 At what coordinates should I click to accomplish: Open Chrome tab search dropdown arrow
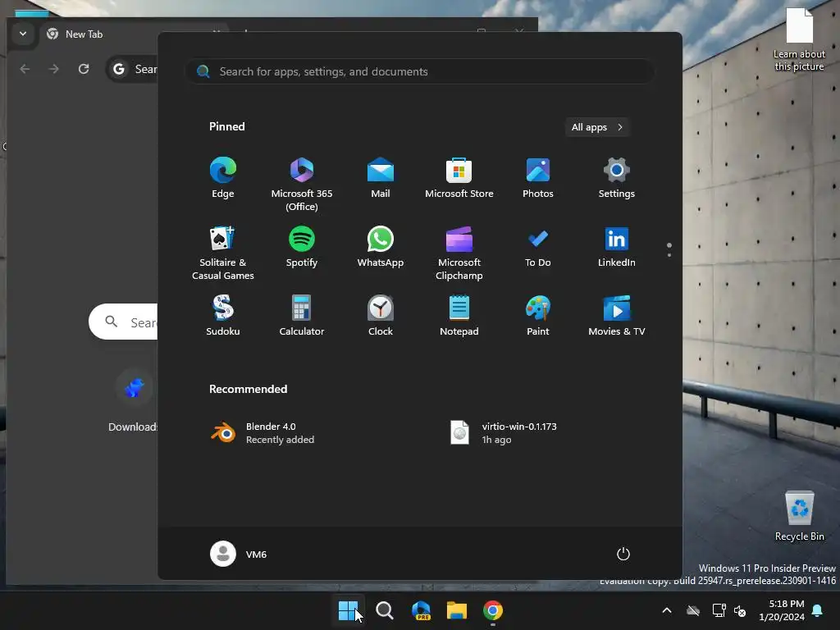pos(23,34)
